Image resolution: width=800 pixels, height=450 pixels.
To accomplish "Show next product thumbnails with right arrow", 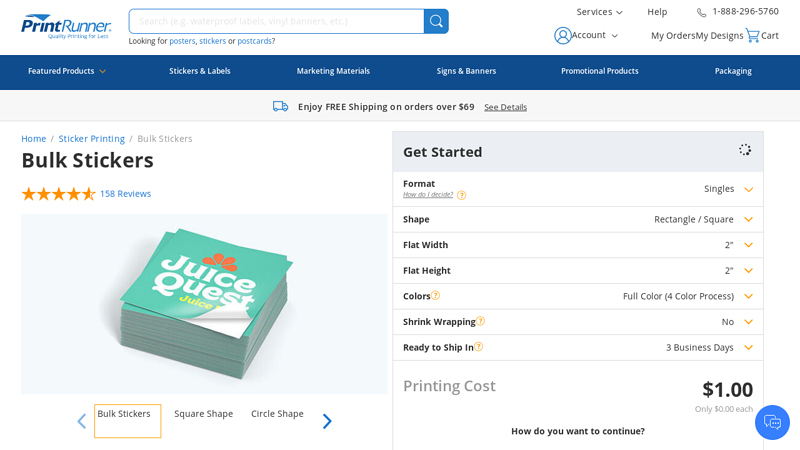I will click(326, 421).
